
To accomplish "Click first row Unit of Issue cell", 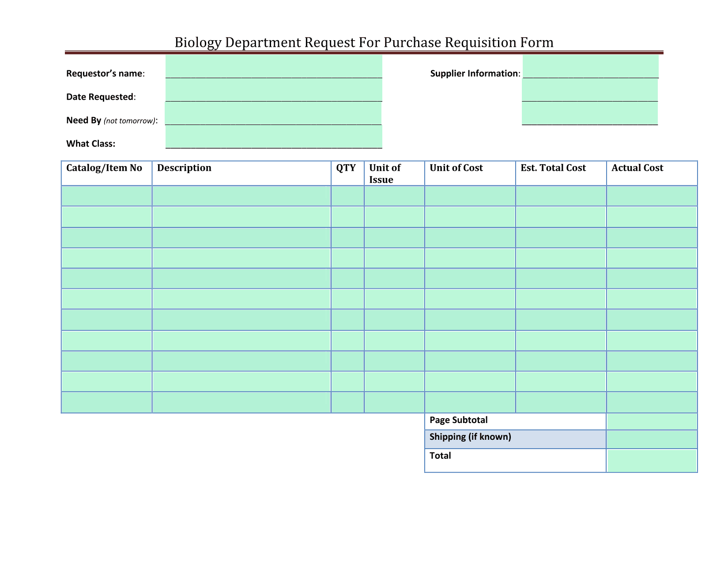I will [x=394, y=196].
